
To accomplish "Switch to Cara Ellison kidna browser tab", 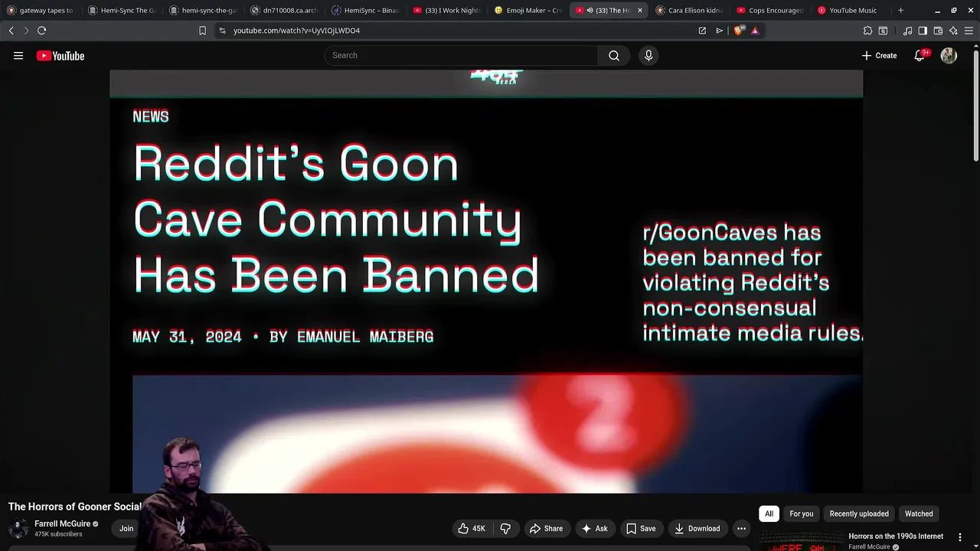I will (x=690, y=10).
